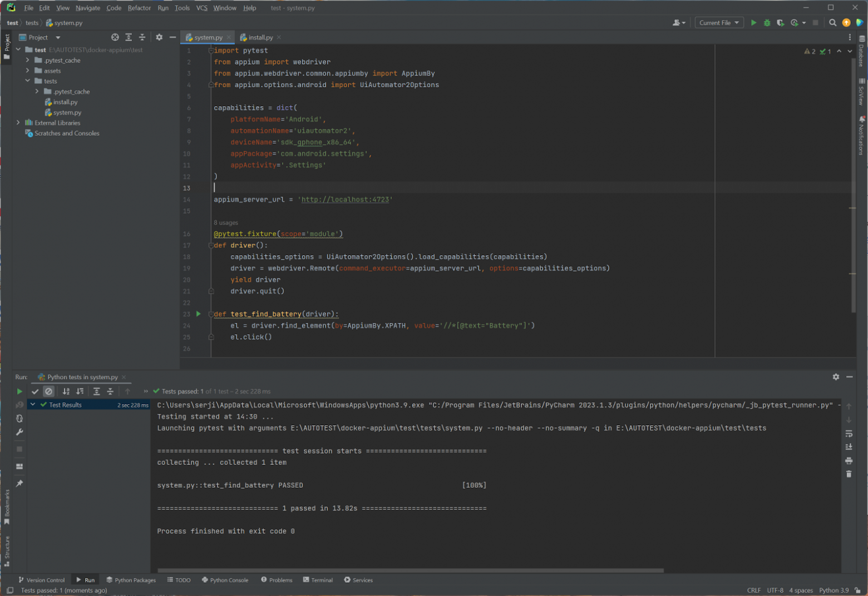
Task: Open the Python Packages tool window
Action: pos(131,580)
